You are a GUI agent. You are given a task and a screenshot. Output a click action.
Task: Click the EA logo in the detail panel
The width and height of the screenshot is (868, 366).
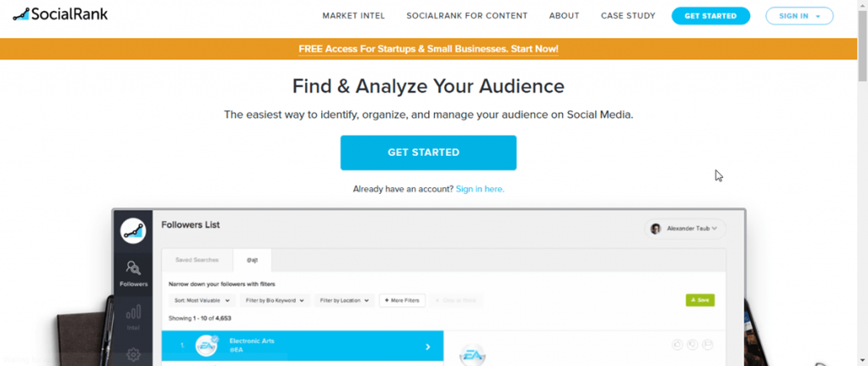473,354
